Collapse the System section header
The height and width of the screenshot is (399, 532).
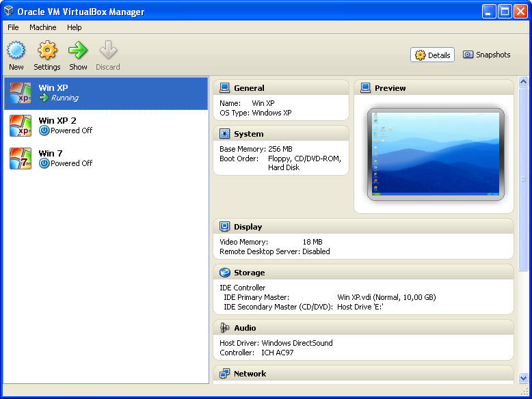coord(248,134)
